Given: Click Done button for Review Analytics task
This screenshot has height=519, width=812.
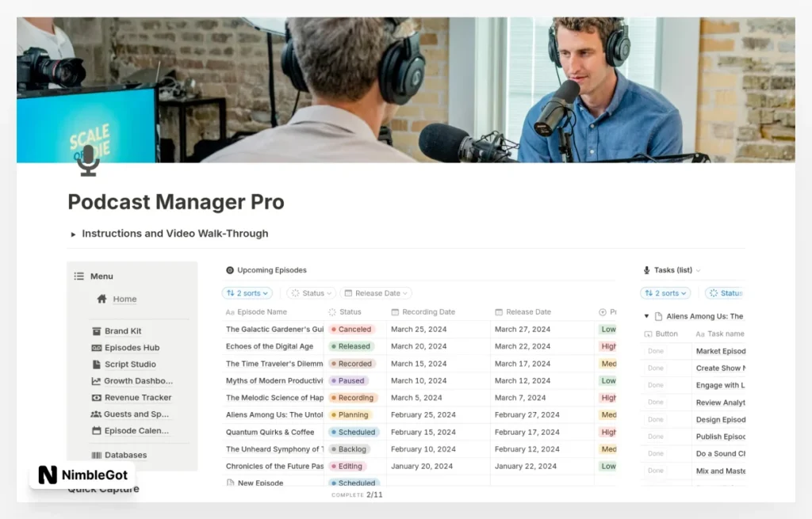Looking at the screenshot, I should [x=656, y=402].
